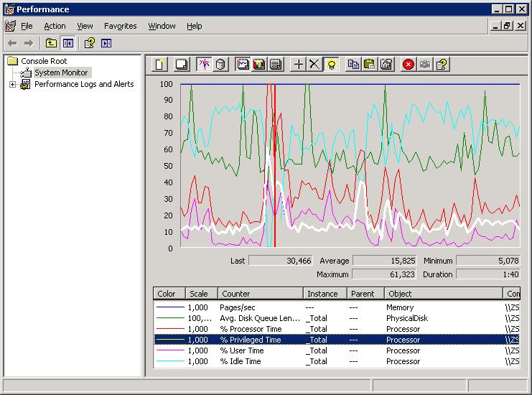This screenshot has width=532, height=395.
Task: Click the Clear Display icon
Action: point(182,65)
